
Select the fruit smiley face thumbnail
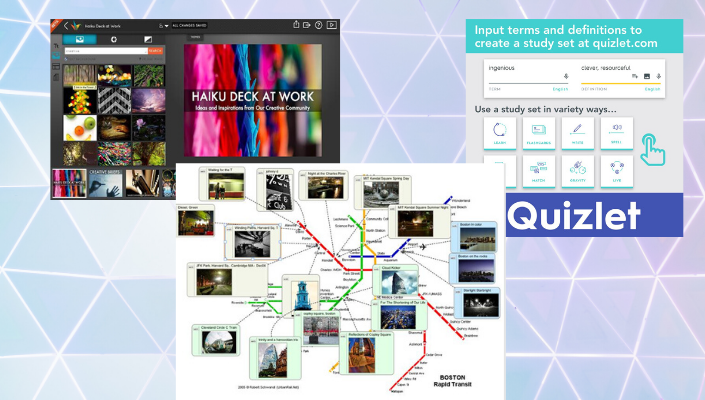[x=80, y=128]
